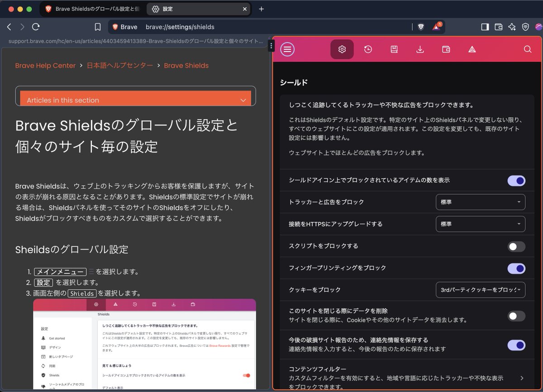
Task: Open Wallet icon in settings header
Action: coord(446,49)
